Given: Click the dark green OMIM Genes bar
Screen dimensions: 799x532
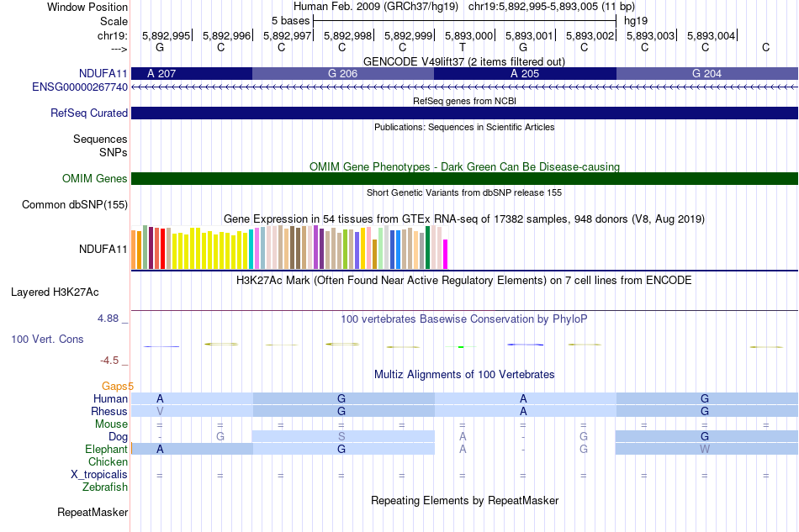Looking at the screenshot, I should point(464,179).
